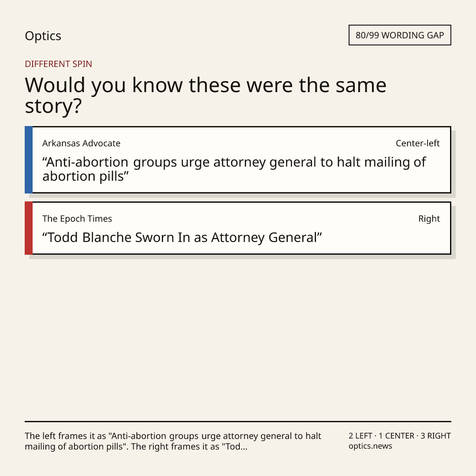Click the blue bias bar
The height and width of the screenshot is (476, 476).
coord(29,160)
